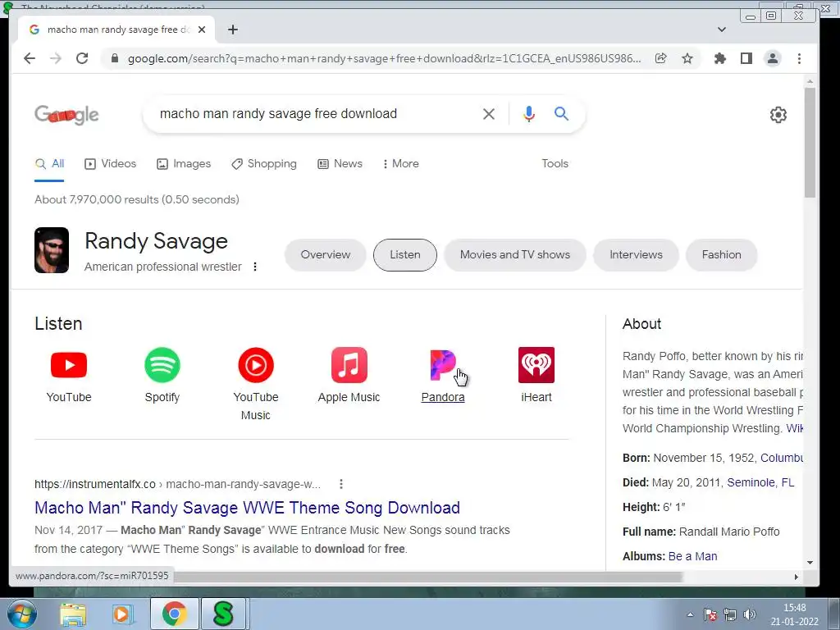Click the address bar URL
The width and height of the screenshot is (840, 630).
tap(384, 58)
